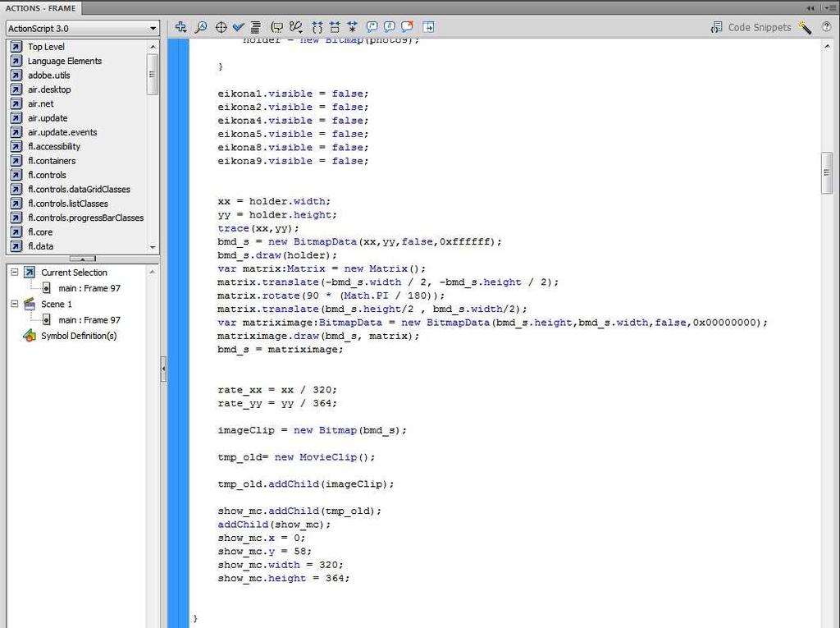Open the ActionScript 3.0 version dropdown
840x628 pixels.
(x=83, y=29)
